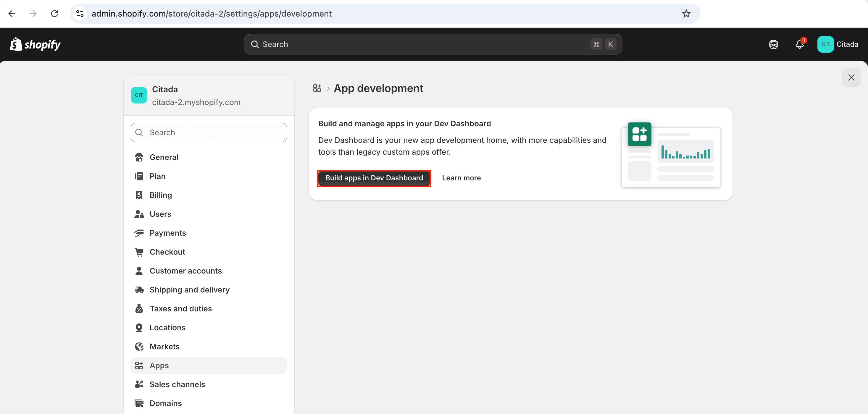Screen dimensions: 868x414
Task: Reload the page with the refresh icon
Action: pos(54,14)
